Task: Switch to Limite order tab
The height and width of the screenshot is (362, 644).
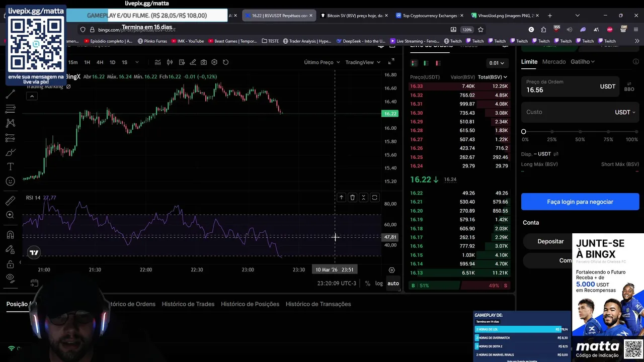Action: (x=529, y=62)
